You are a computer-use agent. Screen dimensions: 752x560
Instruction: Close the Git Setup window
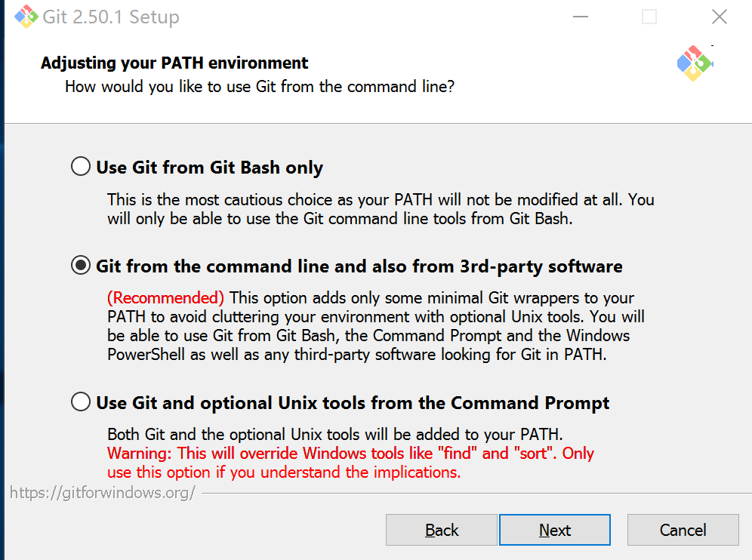(719, 17)
